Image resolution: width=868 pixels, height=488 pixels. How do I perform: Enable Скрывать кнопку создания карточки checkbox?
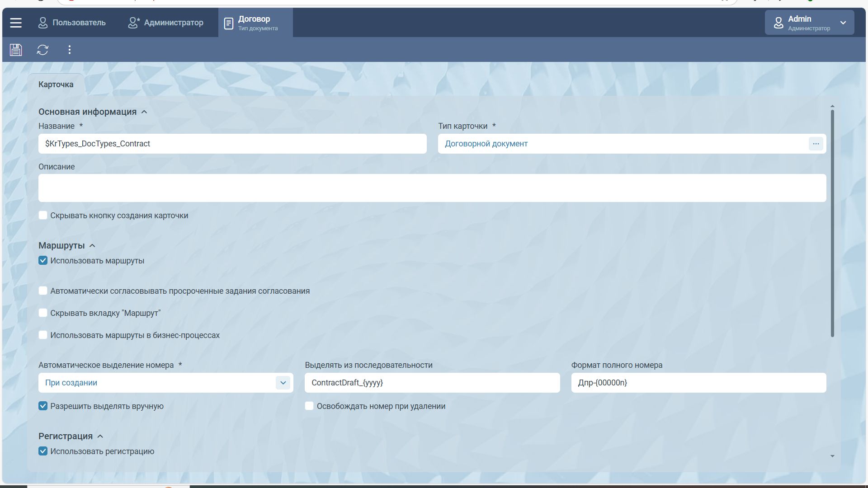click(x=43, y=216)
